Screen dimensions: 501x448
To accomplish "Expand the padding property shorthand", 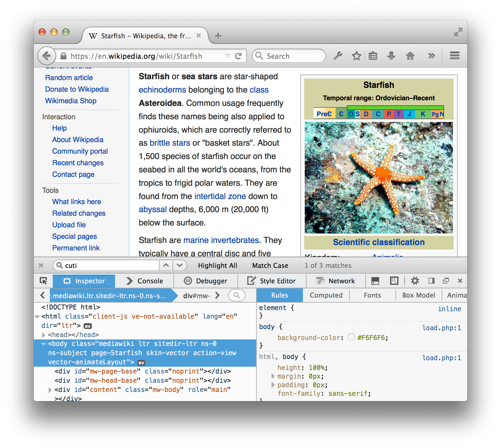I will point(273,385).
